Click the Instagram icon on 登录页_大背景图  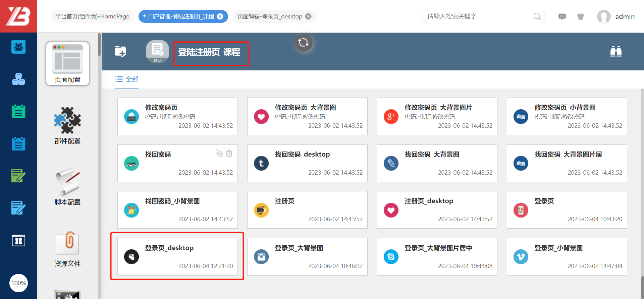tap(261, 257)
